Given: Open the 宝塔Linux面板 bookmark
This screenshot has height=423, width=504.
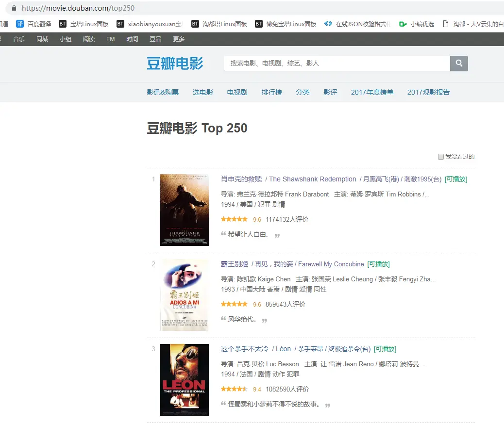Looking at the screenshot, I should pyautogui.click(x=84, y=24).
